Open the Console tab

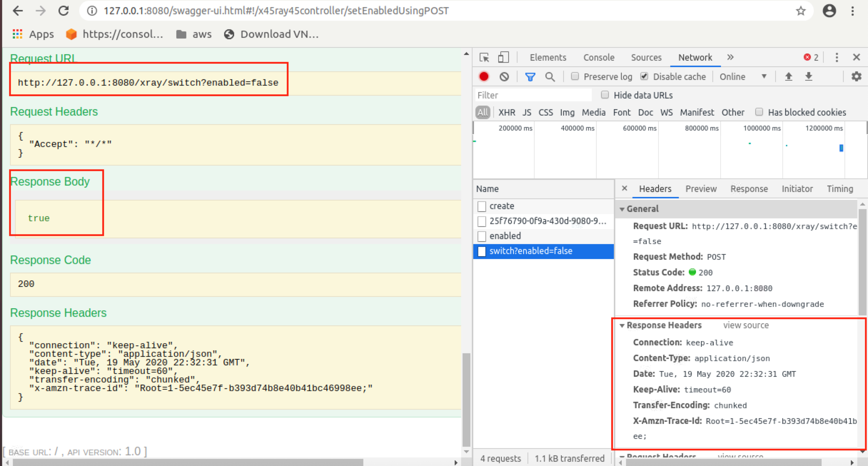coord(599,57)
